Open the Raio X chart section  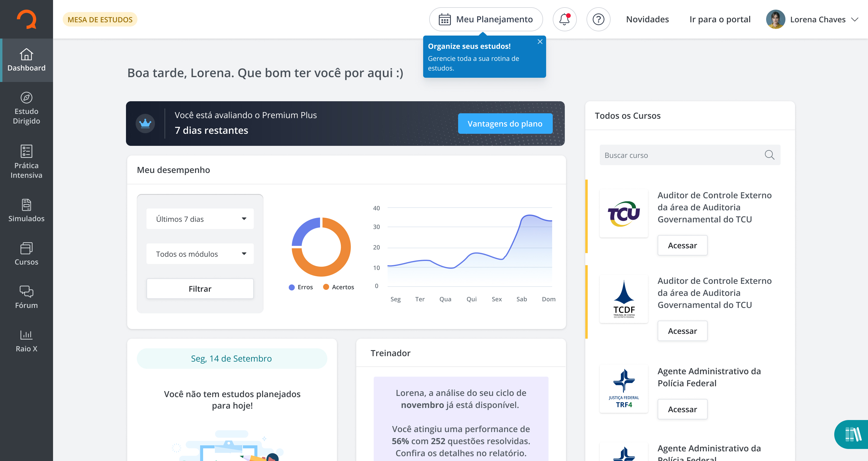[26, 341]
